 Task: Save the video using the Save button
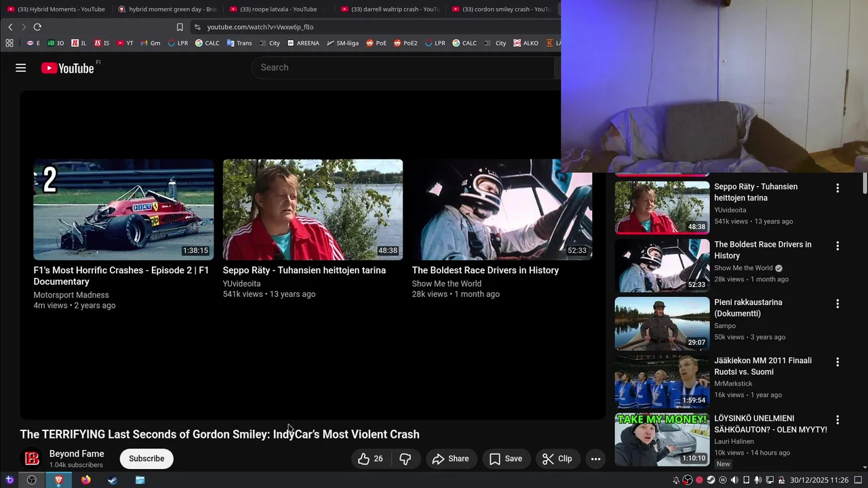click(x=506, y=459)
